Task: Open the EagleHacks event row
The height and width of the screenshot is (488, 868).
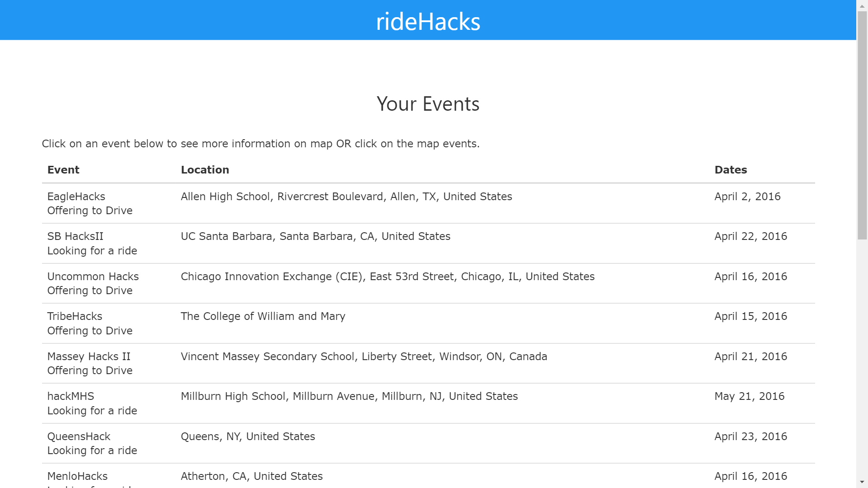Action: click(76, 197)
